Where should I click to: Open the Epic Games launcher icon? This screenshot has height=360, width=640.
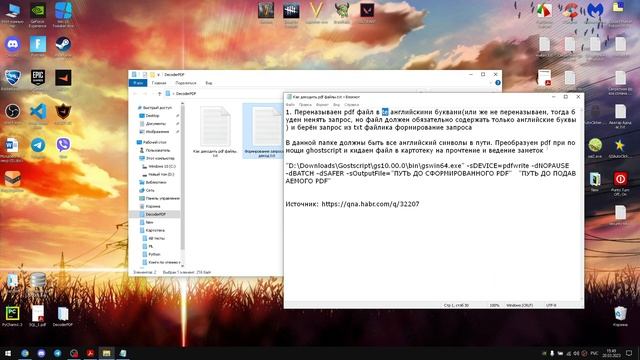38,78
